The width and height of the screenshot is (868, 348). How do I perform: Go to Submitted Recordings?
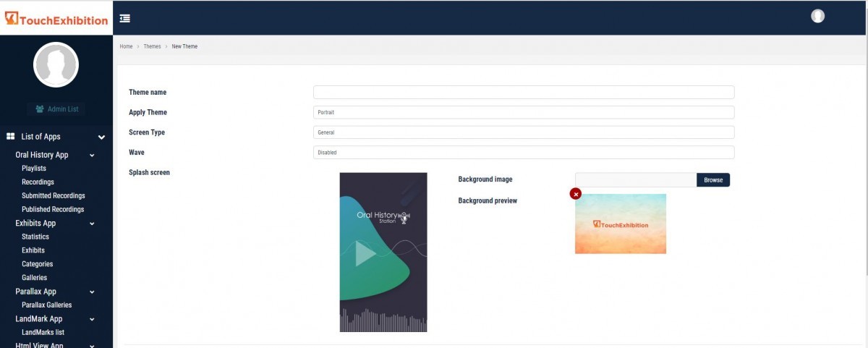pyautogui.click(x=53, y=196)
